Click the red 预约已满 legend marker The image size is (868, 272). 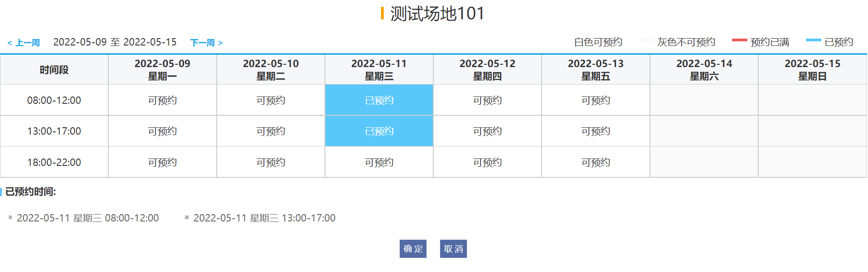click(739, 41)
